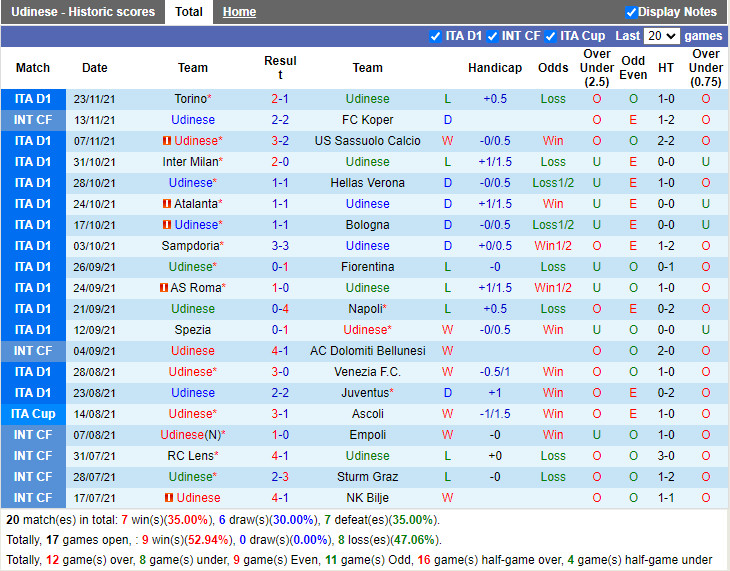
Task: Click the Napoli team name
Action: (365, 309)
